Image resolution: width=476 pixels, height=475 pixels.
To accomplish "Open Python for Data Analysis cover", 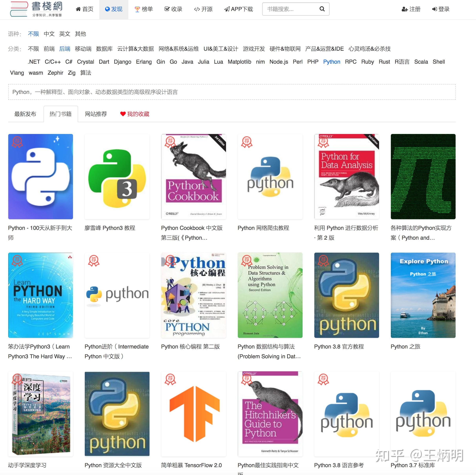I will pos(347,177).
